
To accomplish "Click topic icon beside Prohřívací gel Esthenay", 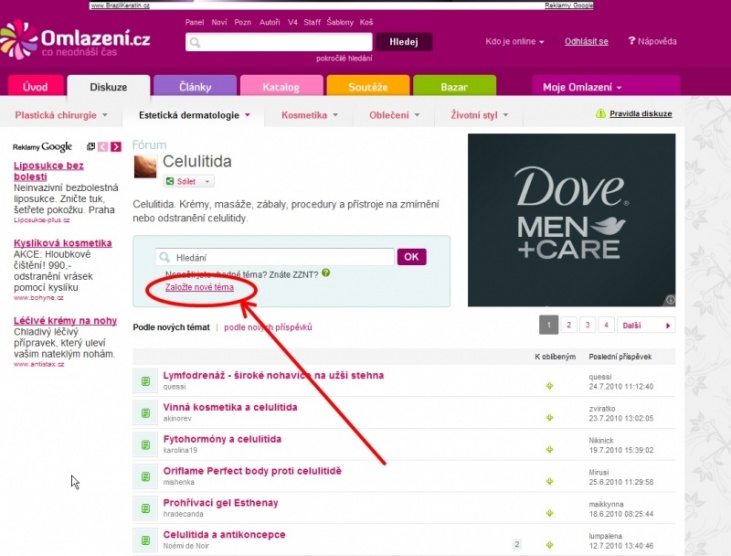I will click(145, 507).
